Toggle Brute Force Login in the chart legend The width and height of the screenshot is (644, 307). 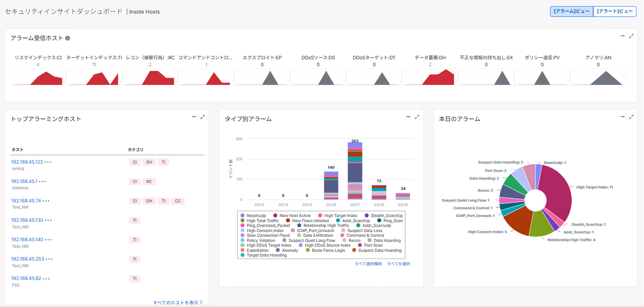pos(325,250)
